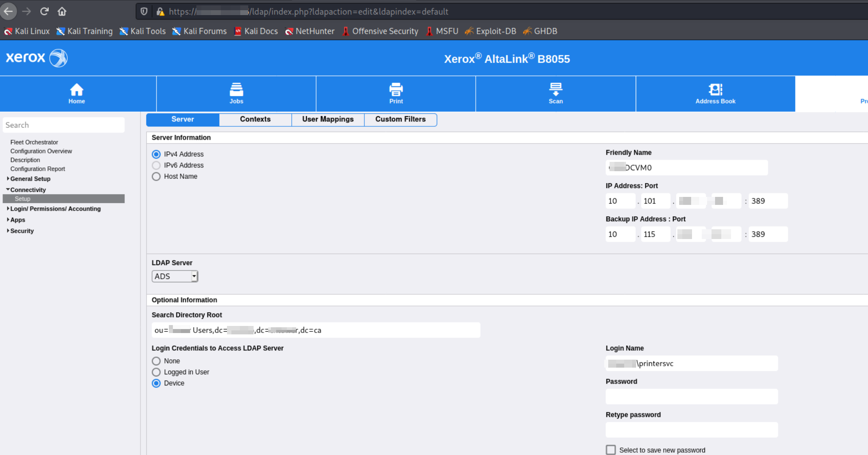Click the browser reload icon
The height and width of the screenshot is (455, 868).
44,12
